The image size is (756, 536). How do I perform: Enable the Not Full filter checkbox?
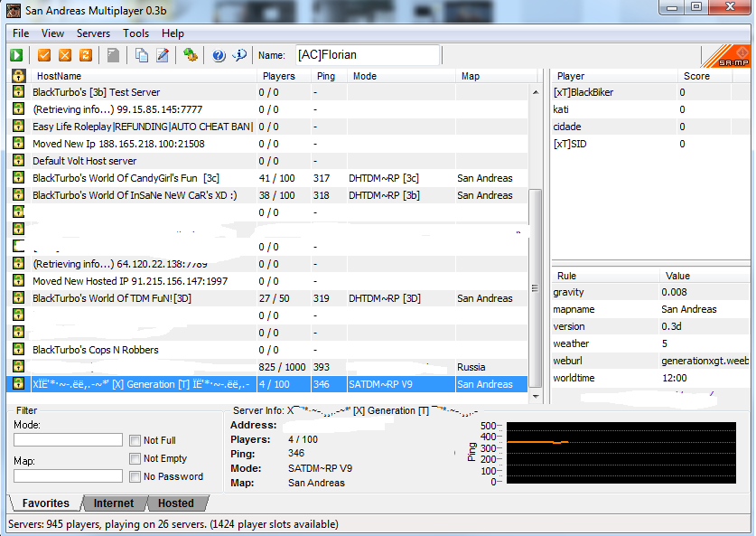[x=135, y=441]
